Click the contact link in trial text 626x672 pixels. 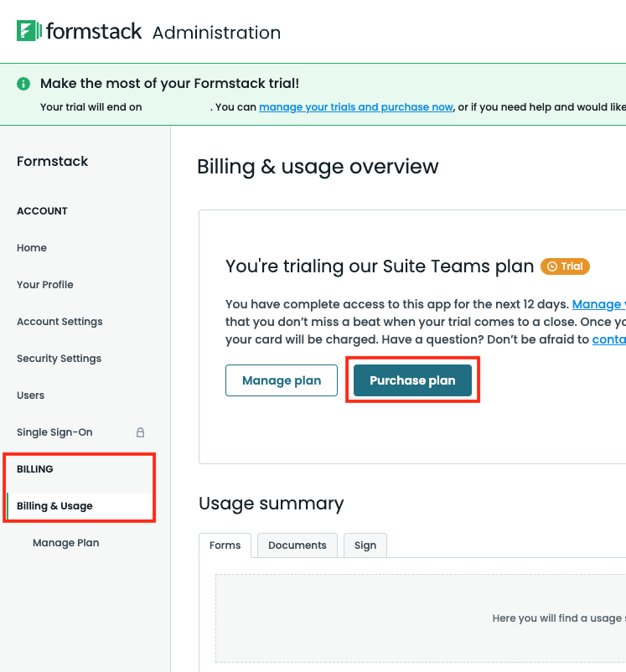[608, 339]
